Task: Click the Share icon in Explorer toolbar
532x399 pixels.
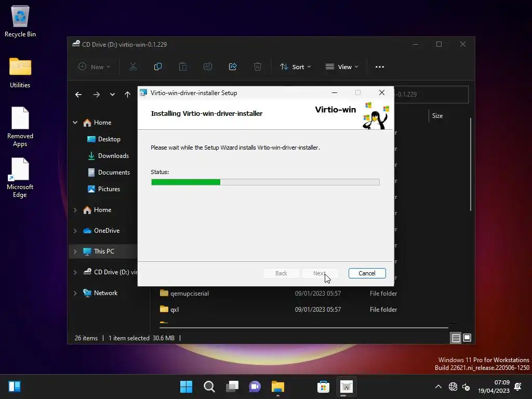Action: coord(233,67)
